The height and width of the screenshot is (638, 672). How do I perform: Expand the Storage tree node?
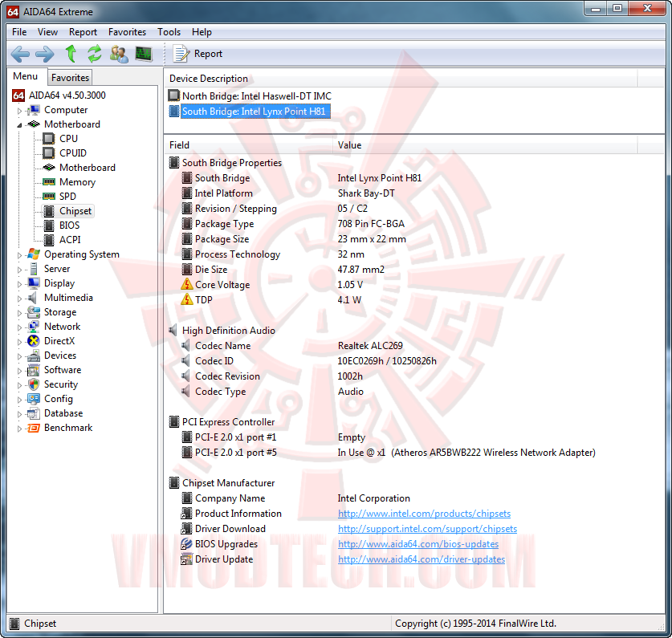pyautogui.click(x=19, y=313)
